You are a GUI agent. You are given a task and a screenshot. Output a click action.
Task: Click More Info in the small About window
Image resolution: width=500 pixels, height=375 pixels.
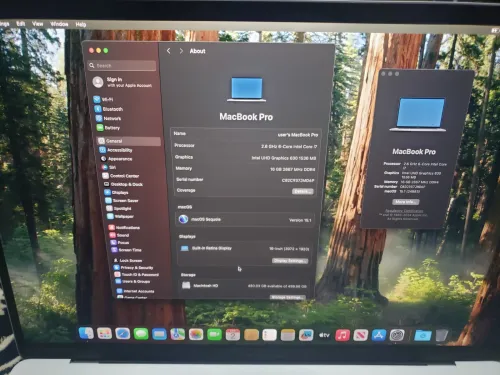[x=405, y=202]
